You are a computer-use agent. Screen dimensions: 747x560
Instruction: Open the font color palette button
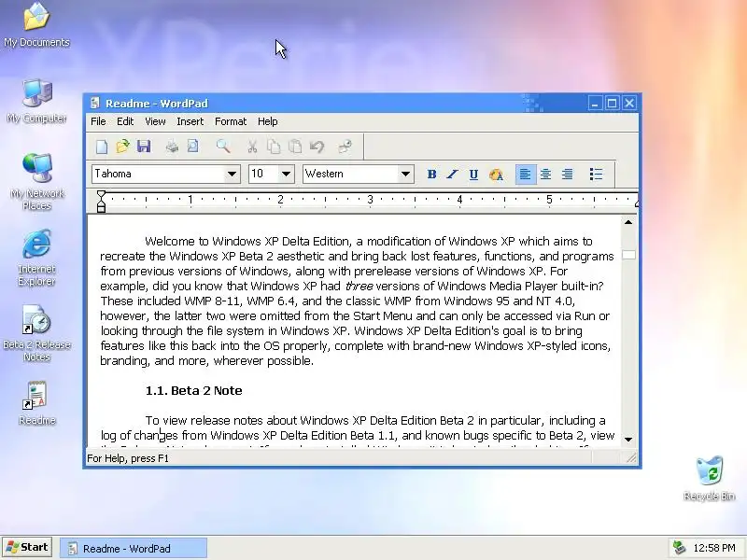click(x=496, y=175)
